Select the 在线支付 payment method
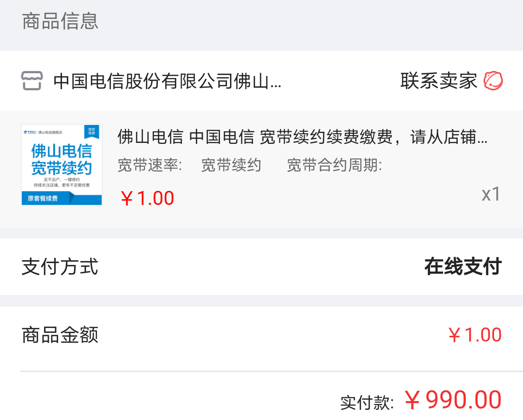 [462, 267]
